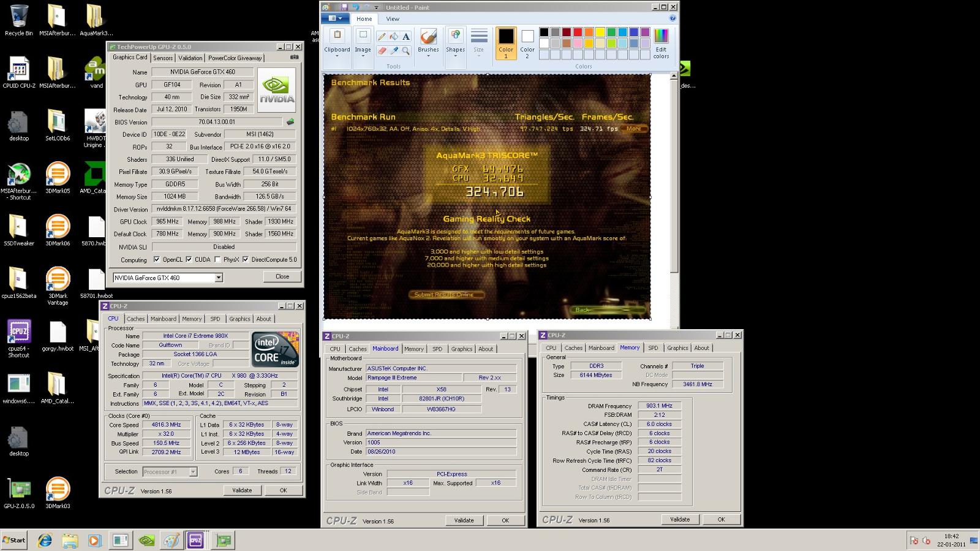Viewport: 980px width, 551px height.
Task: Pick red color from Paint palette
Action: point(578,32)
